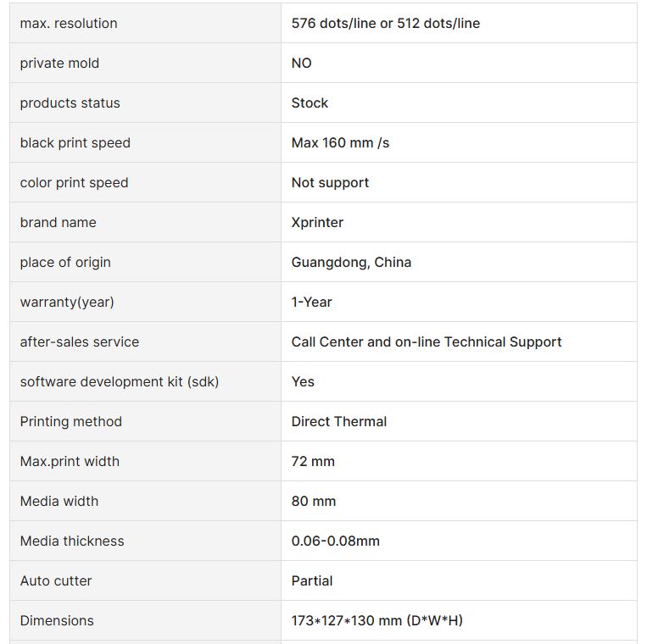647x644 pixels.
Task: Click the 'Stock' products status value
Action: point(310,103)
